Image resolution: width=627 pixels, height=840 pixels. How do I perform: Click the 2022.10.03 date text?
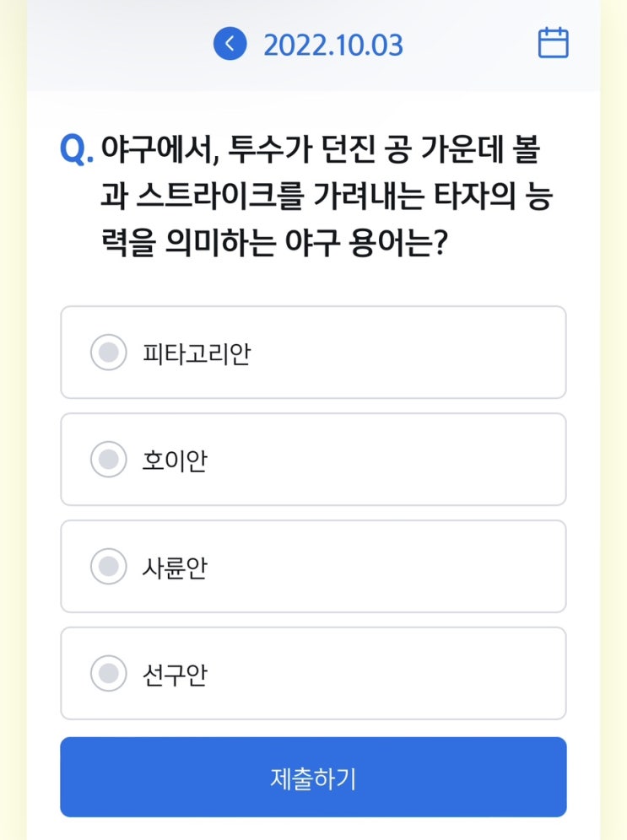[332, 45]
